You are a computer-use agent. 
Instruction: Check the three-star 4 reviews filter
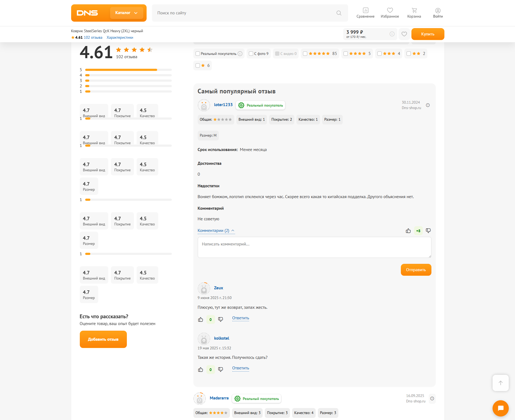[379, 54]
